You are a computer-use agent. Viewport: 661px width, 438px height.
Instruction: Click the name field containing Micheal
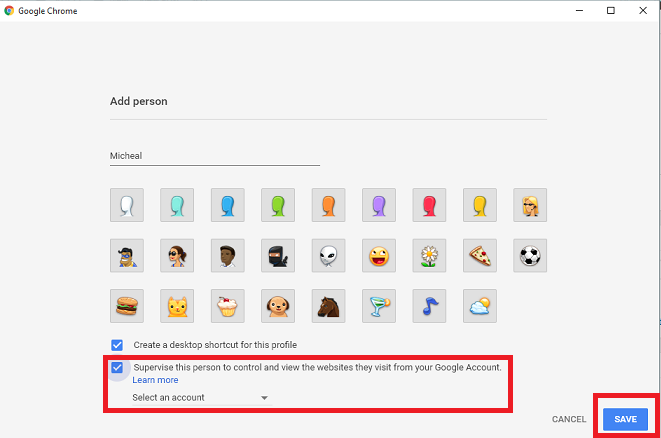tap(215, 156)
